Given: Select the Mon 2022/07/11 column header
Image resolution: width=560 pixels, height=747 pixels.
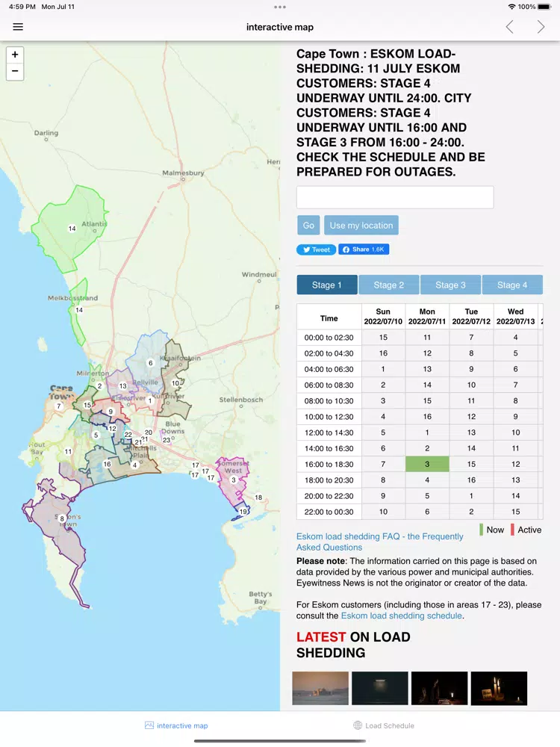Looking at the screenshot, I should click(427, 316).
